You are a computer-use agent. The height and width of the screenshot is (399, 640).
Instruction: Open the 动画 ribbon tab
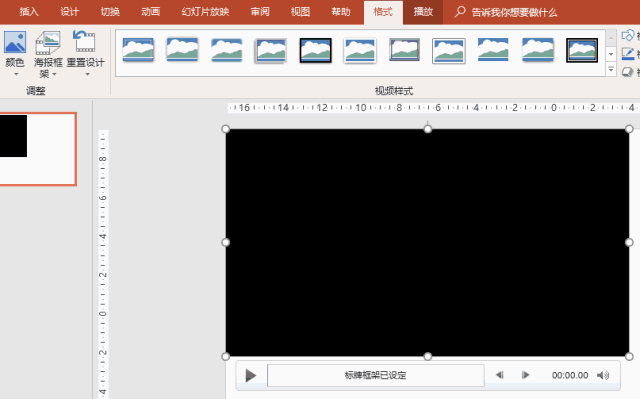pyautogui.click(x=150, y=12)
